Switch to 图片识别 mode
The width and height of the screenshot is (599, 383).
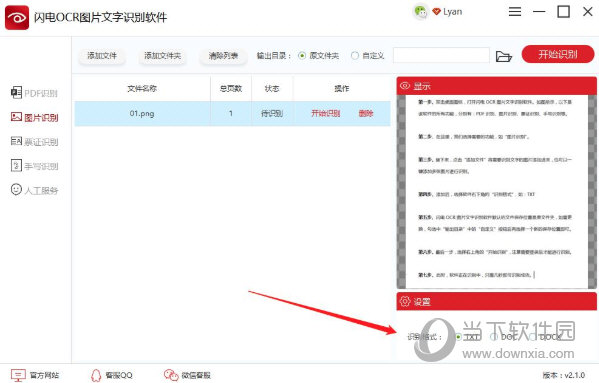click(x=41, y=118)
